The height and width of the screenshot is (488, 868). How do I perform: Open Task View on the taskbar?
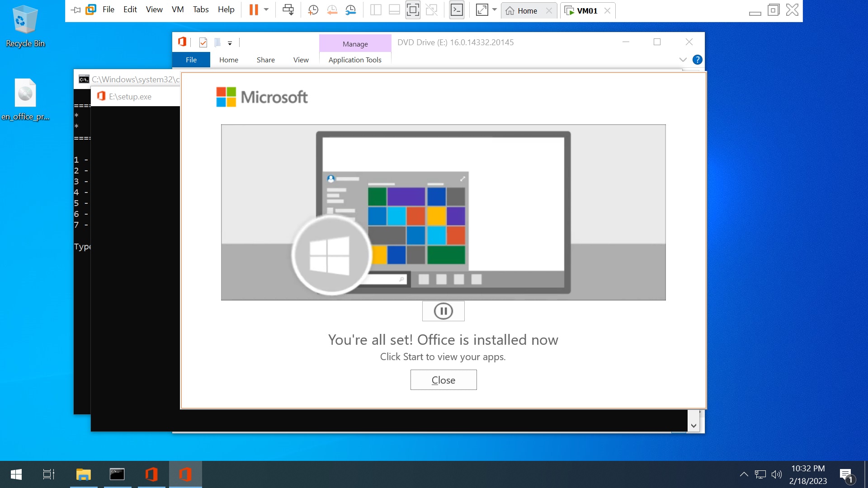(x=49, y=474)
